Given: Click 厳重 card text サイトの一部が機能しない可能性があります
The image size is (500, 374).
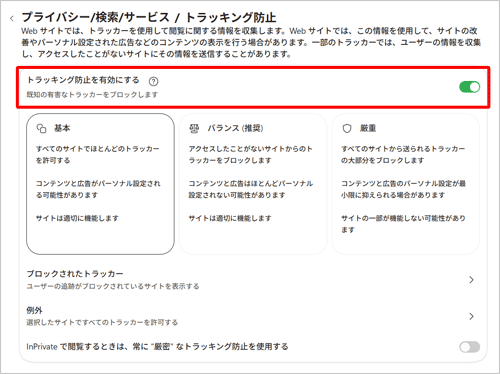Looking at the screenshot, I should (x=403, y=224).
